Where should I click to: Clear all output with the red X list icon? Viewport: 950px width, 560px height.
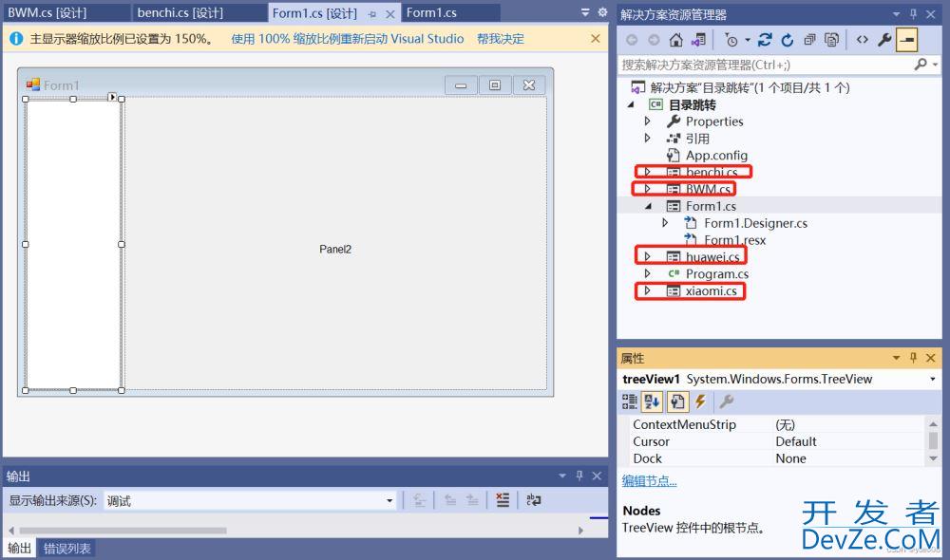click(x=503, y=500)
